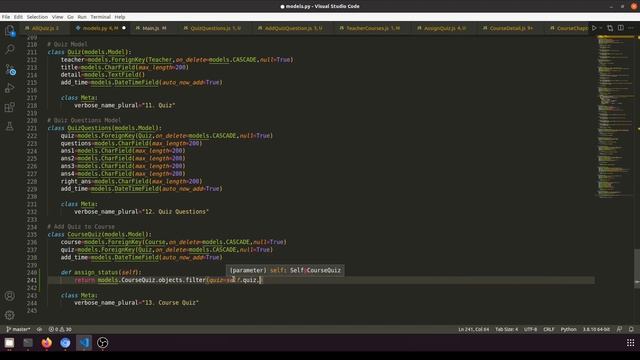Open the Edit menu

(18, 17)
